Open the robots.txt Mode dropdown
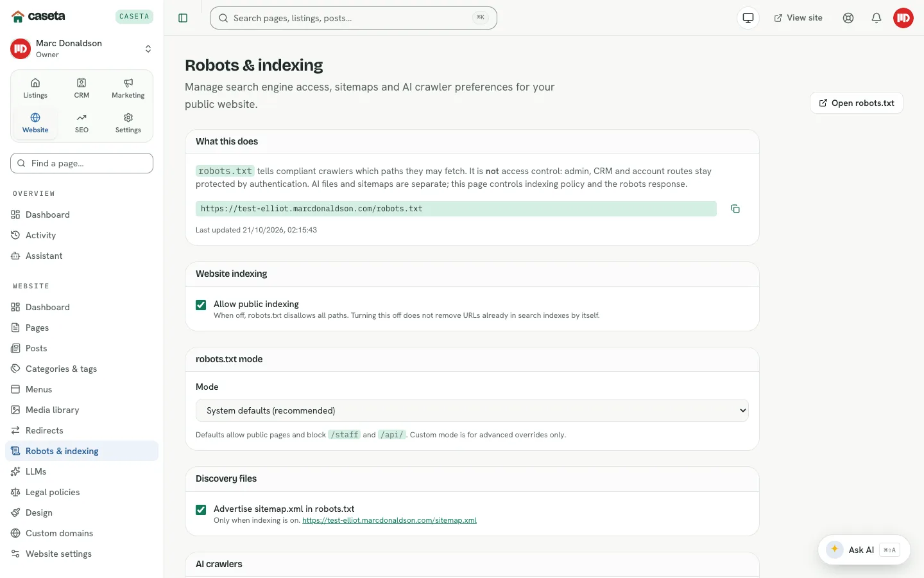Viewport: 924px width, 578px height. click(x=472, y=410)
